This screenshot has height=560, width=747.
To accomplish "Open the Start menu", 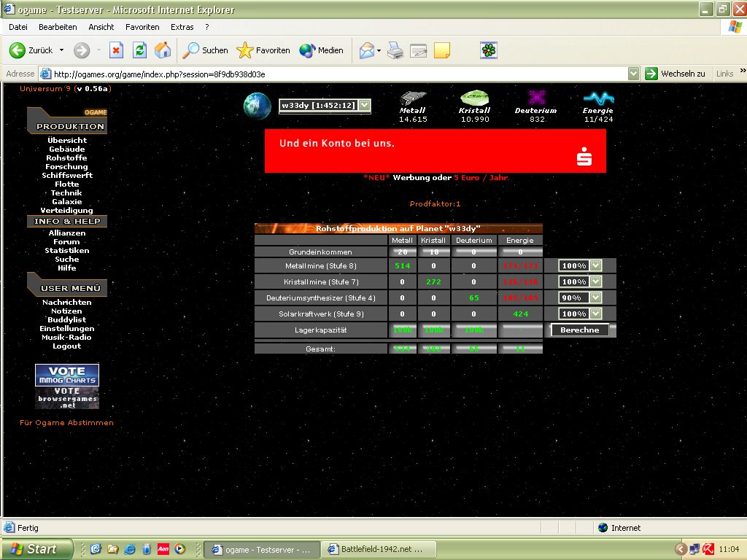I will pos(37,549).
